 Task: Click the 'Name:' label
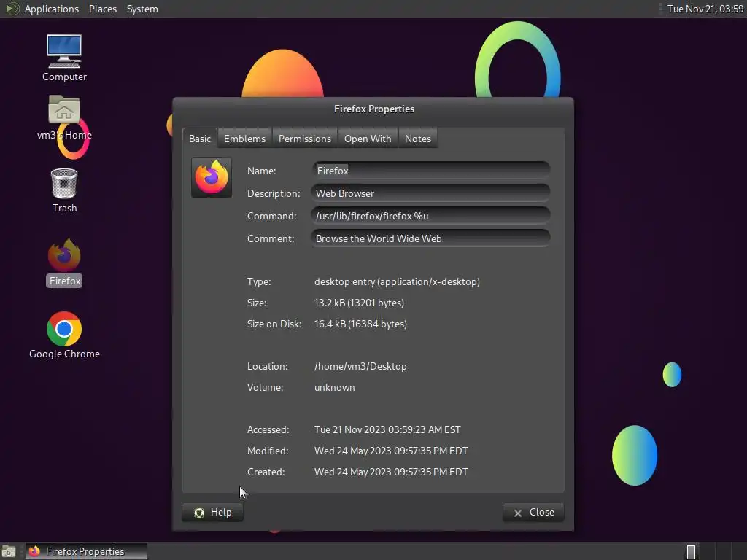point(262,171)
